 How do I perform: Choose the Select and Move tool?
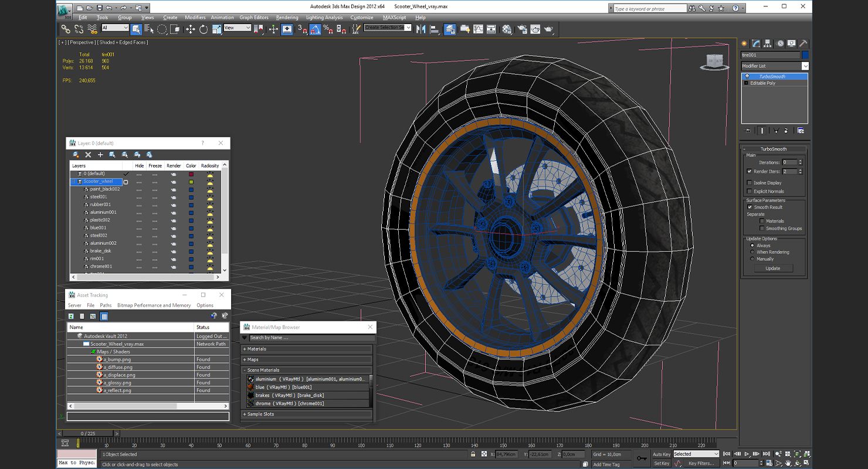[191, 29]
